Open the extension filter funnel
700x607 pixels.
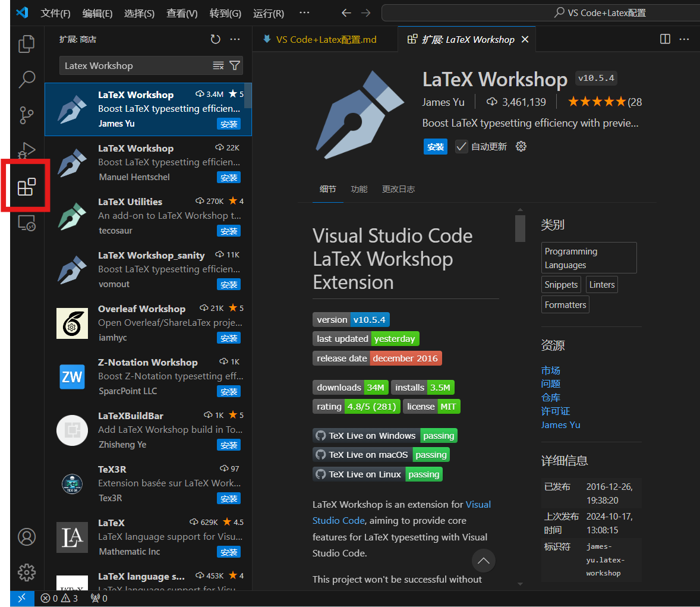click(235, 65)
